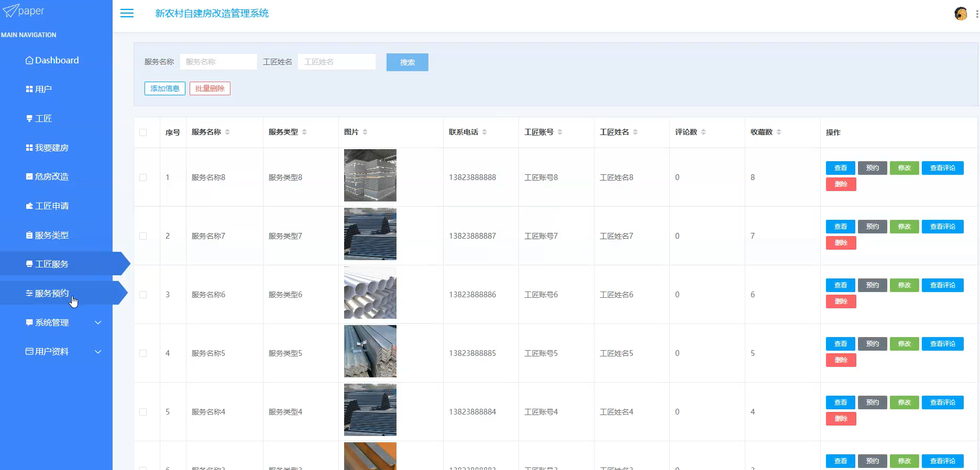Viewport: 980px width, 470px height.
Task: Expand 用户资料 chevron
Action: (x=98, y=352)
